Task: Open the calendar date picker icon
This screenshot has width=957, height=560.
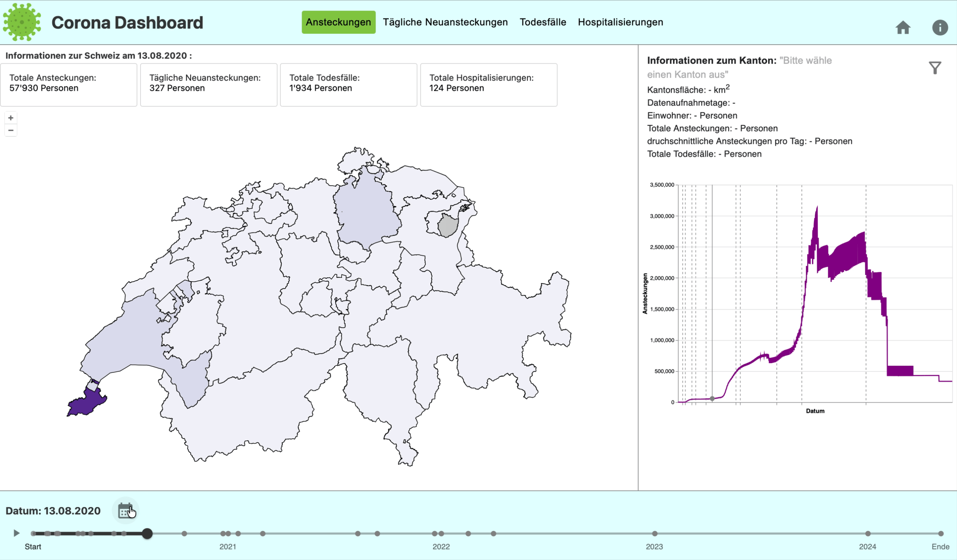Action: point(126,511)
